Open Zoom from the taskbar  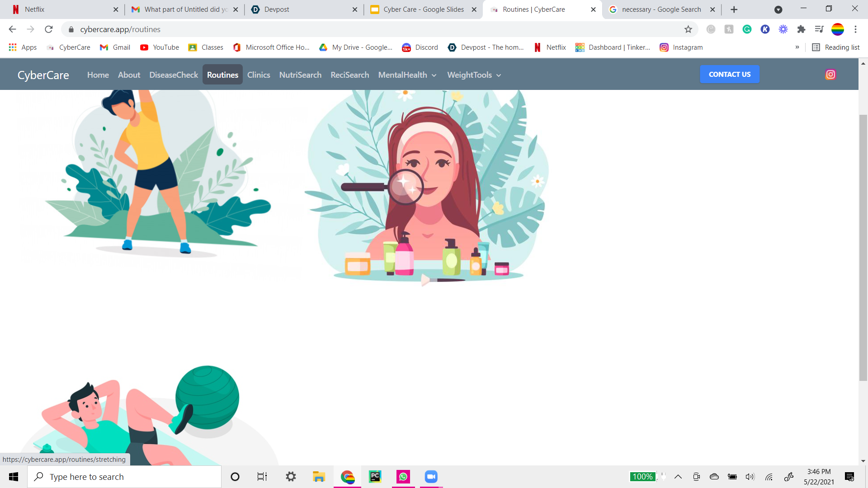pyautogui.click(x=431, y=477)
